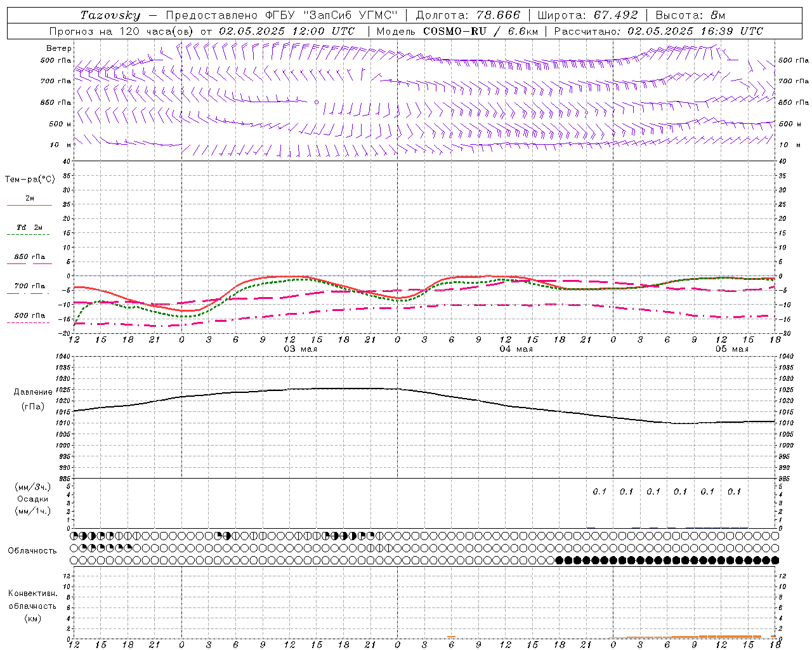This screenshot has width=812, height=650.
Task: Click the "(км)" unit under the convective cloud label
Action: (33, 618)
